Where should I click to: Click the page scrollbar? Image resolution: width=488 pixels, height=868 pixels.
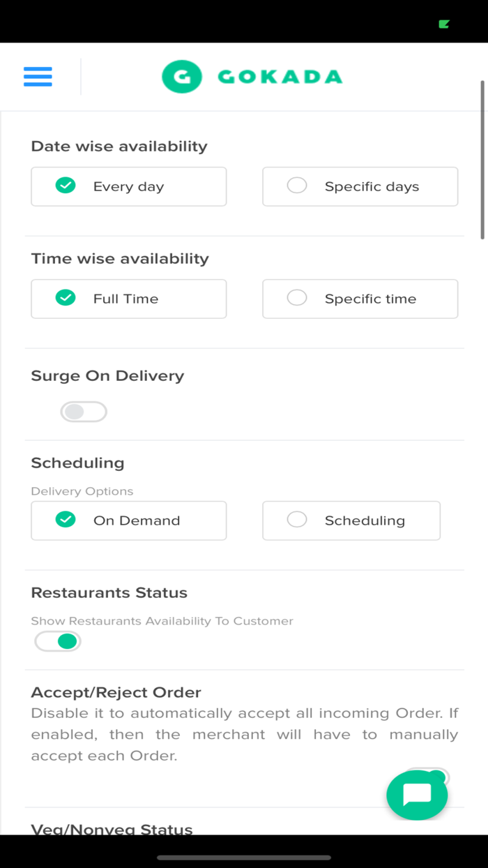(x=482, y=160)
